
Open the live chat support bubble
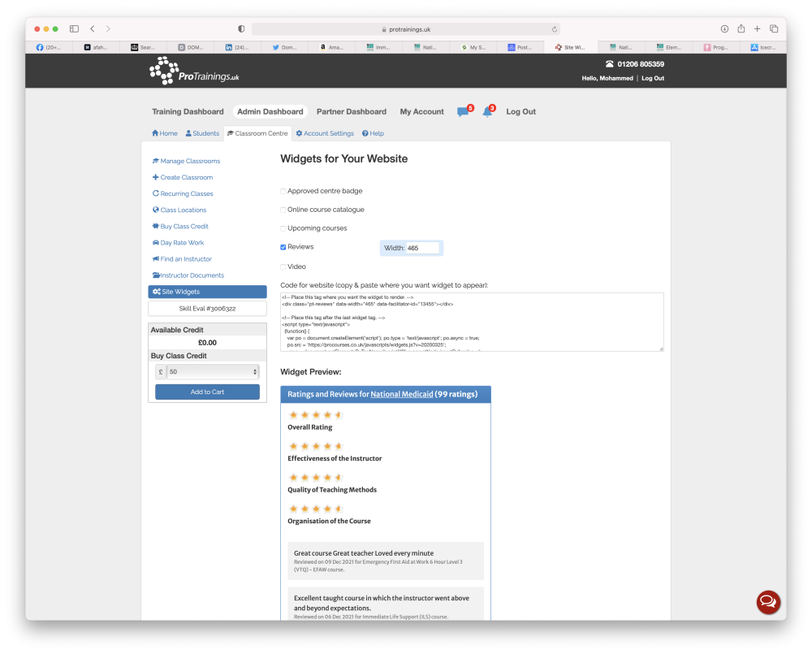click(768, 602)
